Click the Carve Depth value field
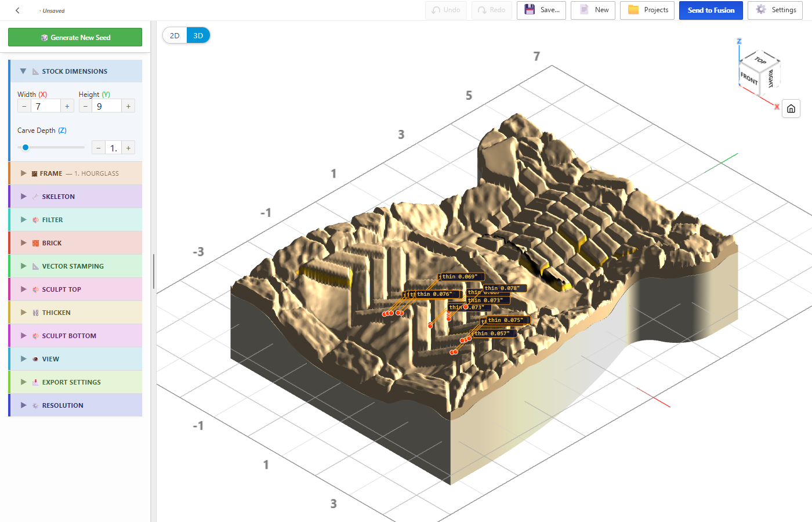This screenshot has width=812, height=522. pos(114,148)
